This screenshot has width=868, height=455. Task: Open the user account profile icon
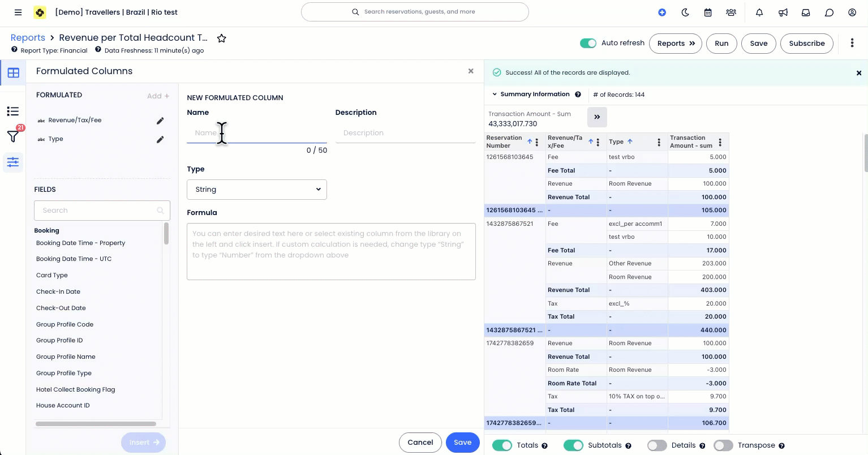coord(852,12)
